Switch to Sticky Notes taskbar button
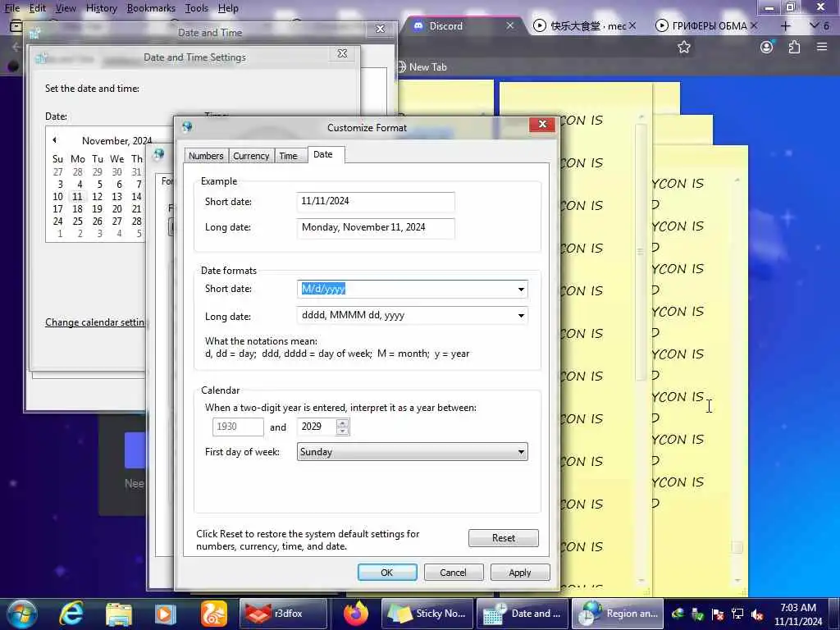This screenshot has width=840, height=630. pos(427,614)
